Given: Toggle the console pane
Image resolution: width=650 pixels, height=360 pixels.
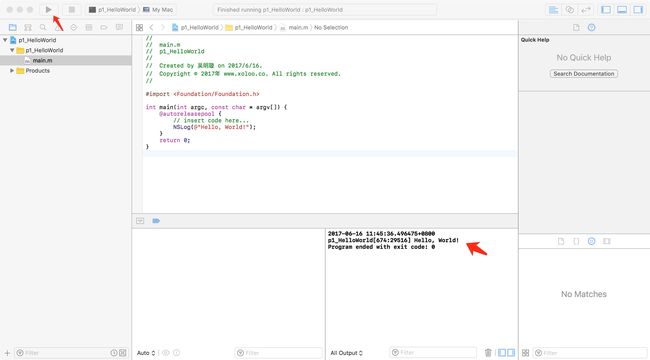Looking at the screenshot, I should tap(511, 353).
